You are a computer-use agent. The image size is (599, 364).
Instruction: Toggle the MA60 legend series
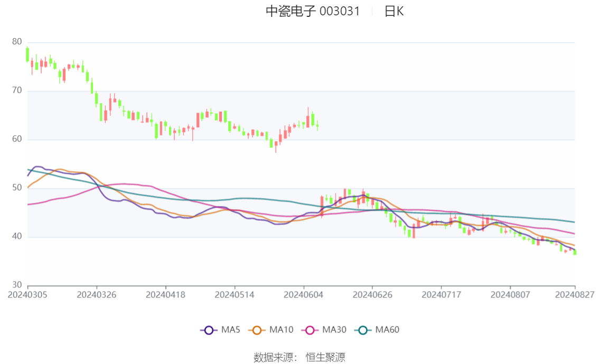click(377, 330)
